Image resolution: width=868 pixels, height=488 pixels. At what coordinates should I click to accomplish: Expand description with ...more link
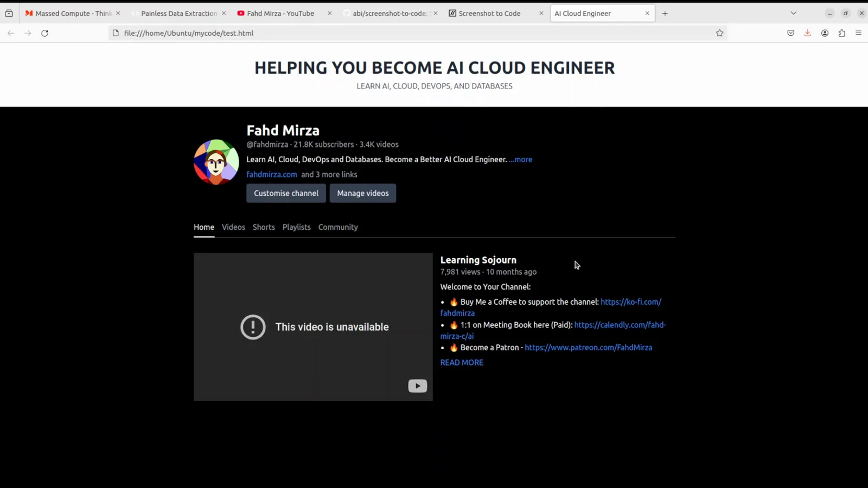click(520, 159)
